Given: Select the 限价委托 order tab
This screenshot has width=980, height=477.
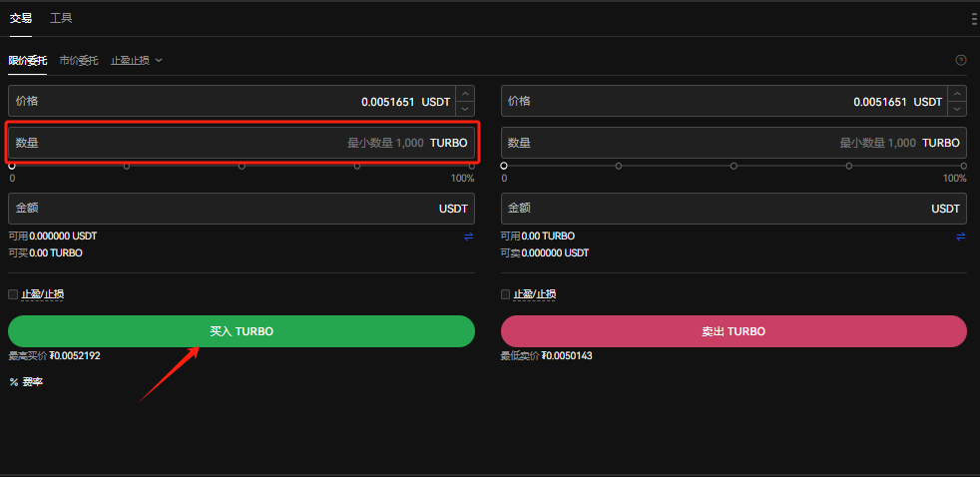Looking at the screenshot, I should (x=28, y=61).
